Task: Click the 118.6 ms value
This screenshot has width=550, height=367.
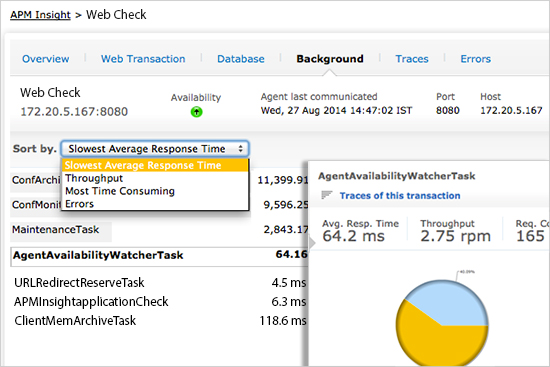Action: click(283, 320)
